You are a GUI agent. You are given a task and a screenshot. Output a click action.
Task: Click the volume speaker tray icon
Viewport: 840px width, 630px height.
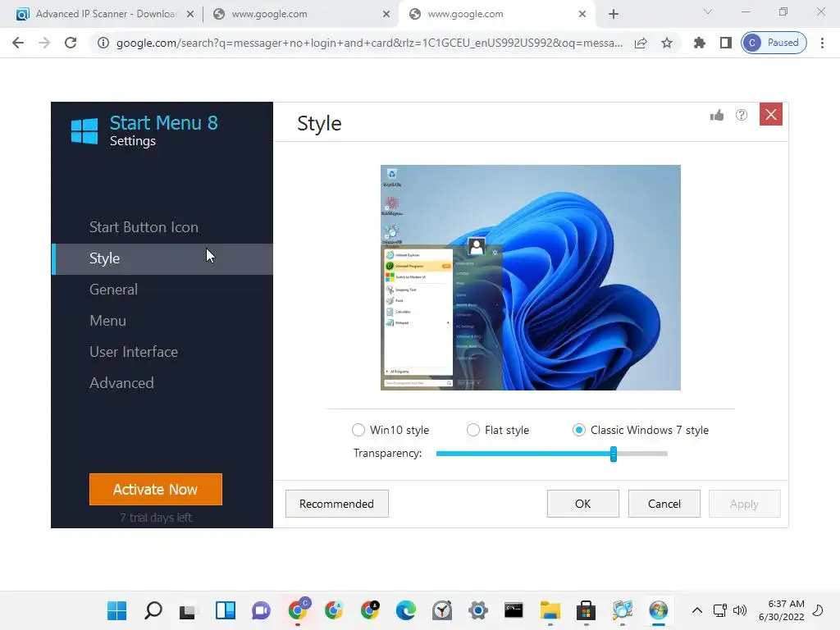740,610
